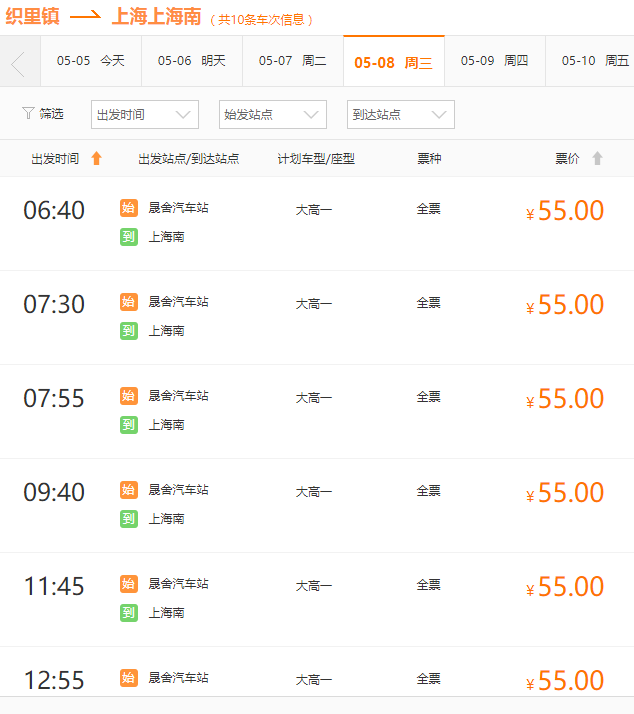Screen dimensions: 634x714
Task: Select the 05-05 今天 date tab
Action: 91,61
